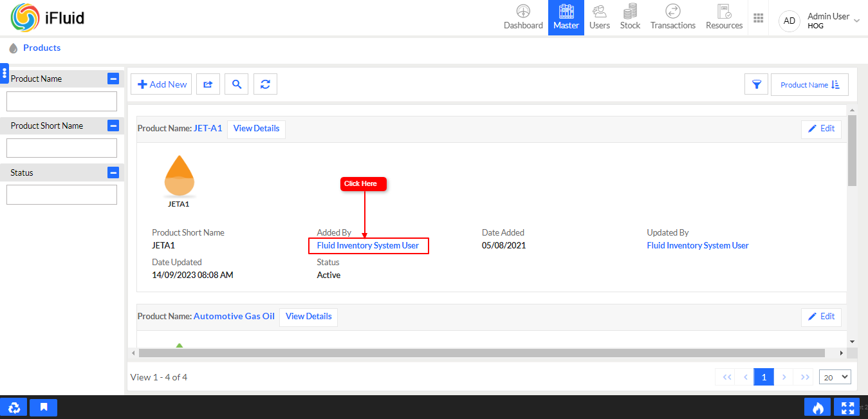Click the AD user avatar

pyautogui.click(x=790, y=21)
